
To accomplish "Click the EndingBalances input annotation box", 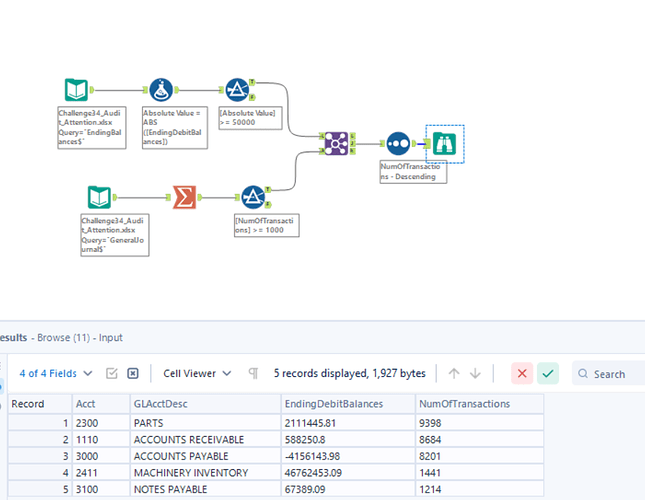I will click(91, 127).
